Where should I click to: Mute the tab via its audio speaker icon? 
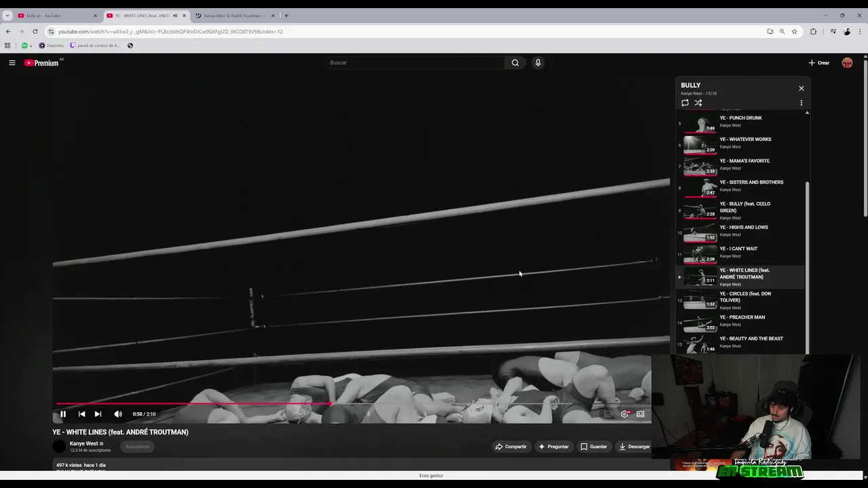coord(175,16)
